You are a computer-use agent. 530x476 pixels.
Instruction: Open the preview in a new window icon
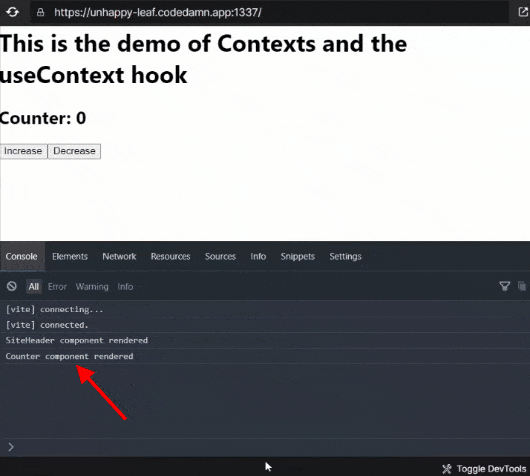(x=523, y=12)
